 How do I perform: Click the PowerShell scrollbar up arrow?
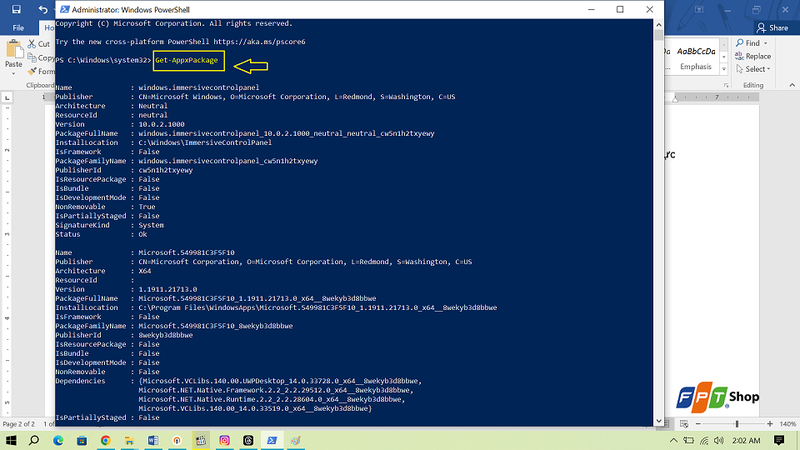[659, 24]
